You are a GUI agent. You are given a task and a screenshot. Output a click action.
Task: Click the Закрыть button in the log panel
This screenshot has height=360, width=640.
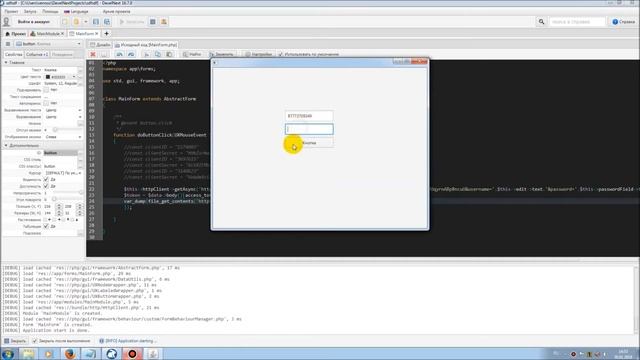(x=15, y=341)
